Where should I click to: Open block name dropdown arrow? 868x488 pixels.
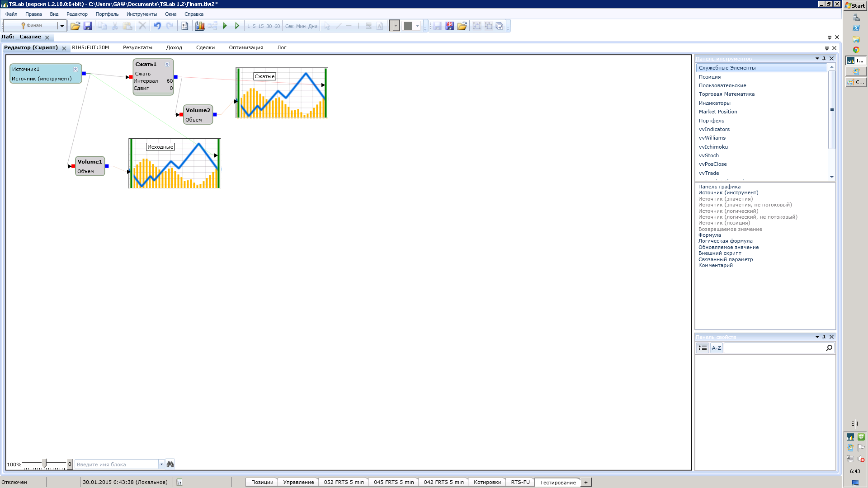click(161, 464)
